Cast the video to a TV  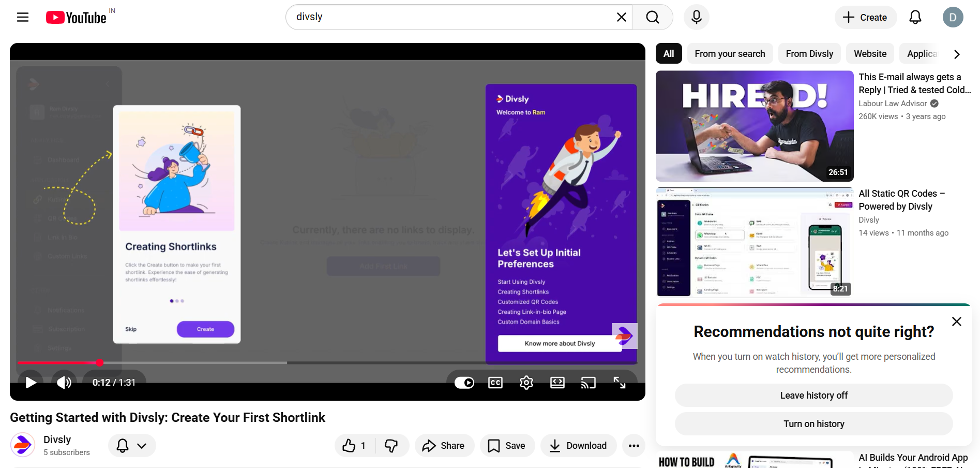pos(589,383)
